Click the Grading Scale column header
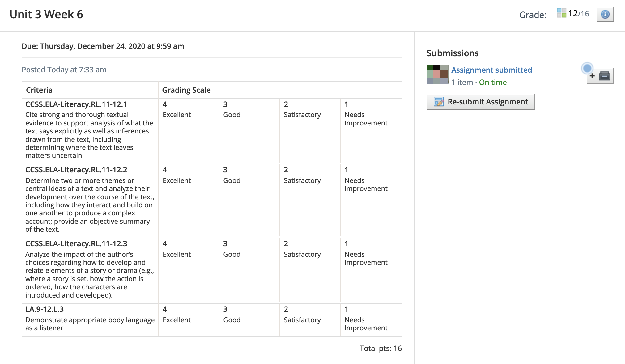This screenshot has width=625, height=364. point(186,90)
